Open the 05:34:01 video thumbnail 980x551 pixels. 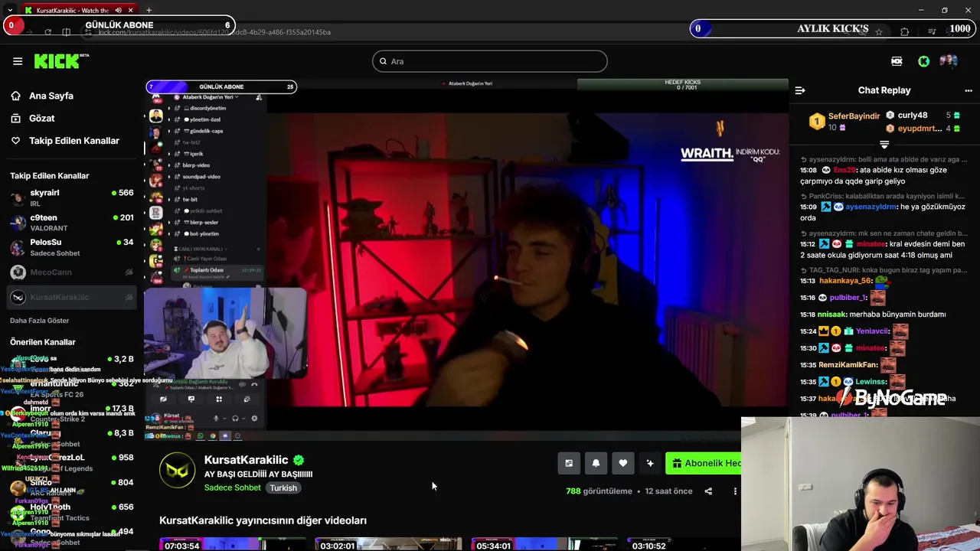pyautogui.click(x=544, y=544)
